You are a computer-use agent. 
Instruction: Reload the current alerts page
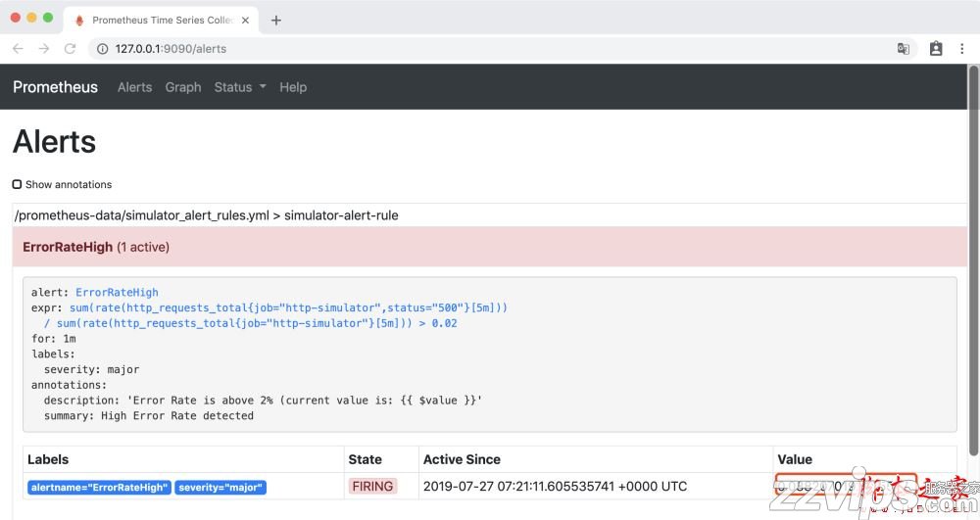(70, 48)
